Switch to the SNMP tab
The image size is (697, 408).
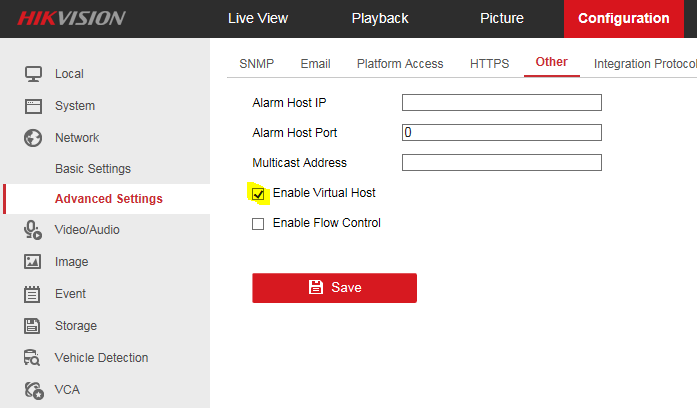[x=256, y=63]
